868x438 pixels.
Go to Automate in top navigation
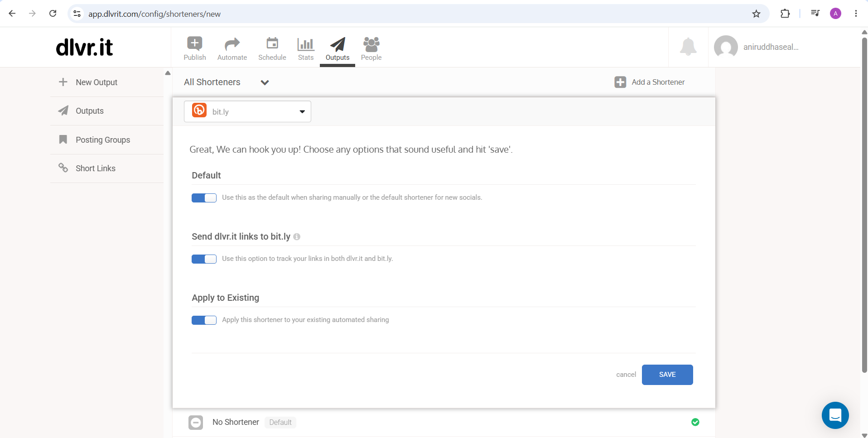(x=232, y=48)
